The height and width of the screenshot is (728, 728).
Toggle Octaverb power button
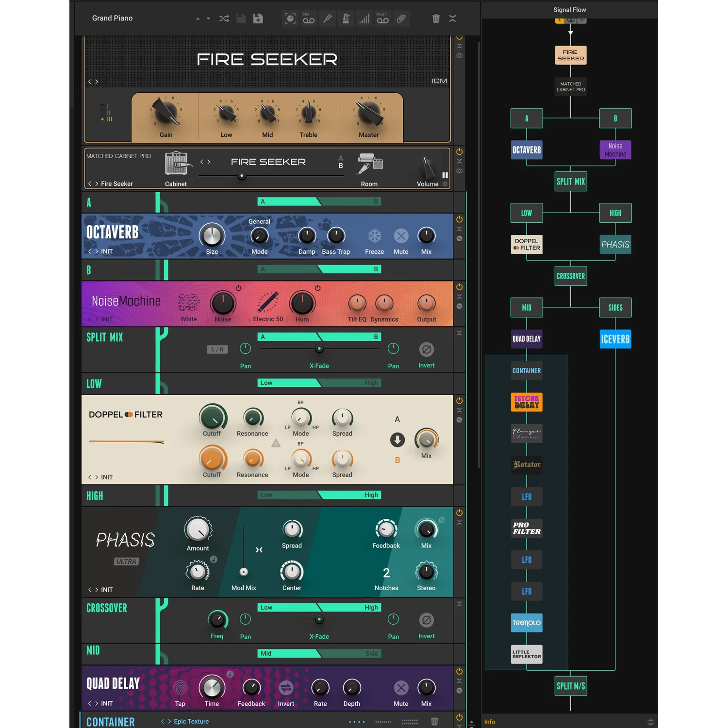459,219
